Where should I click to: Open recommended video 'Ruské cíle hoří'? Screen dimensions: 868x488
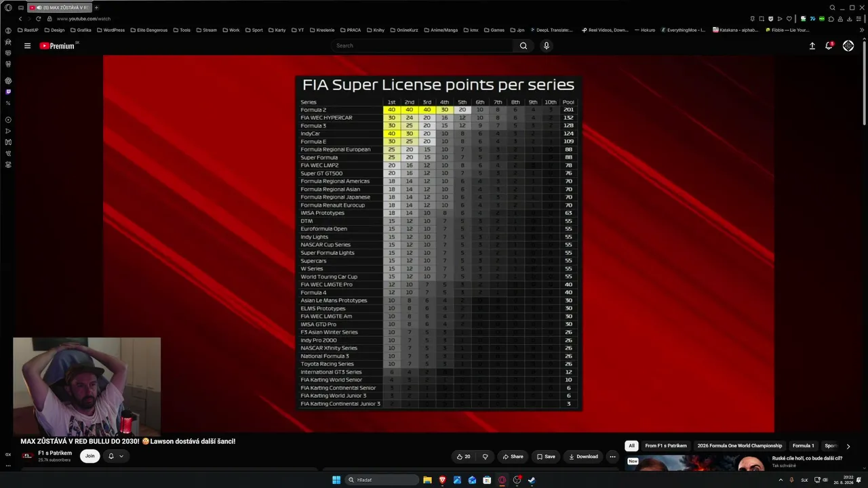[x=807, y=458]
